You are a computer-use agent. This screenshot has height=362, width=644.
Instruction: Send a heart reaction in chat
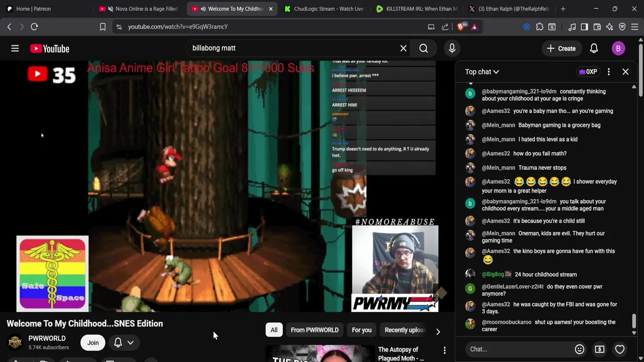[x=620, y=349]
